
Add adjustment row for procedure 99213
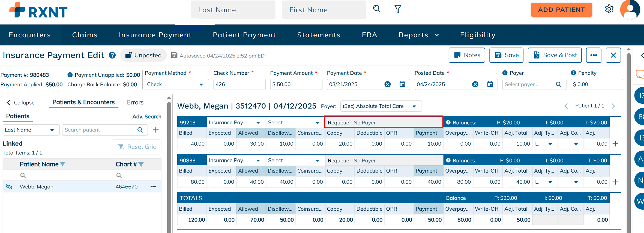(x=615, y=144)
